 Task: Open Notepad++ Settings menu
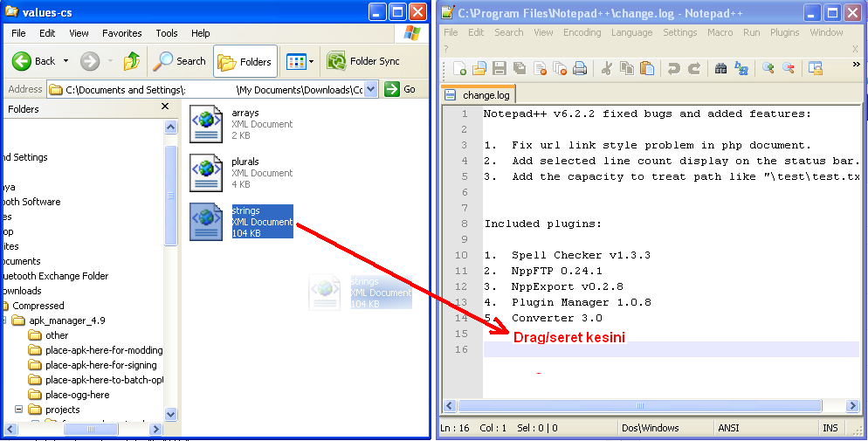tap(679, 32)
